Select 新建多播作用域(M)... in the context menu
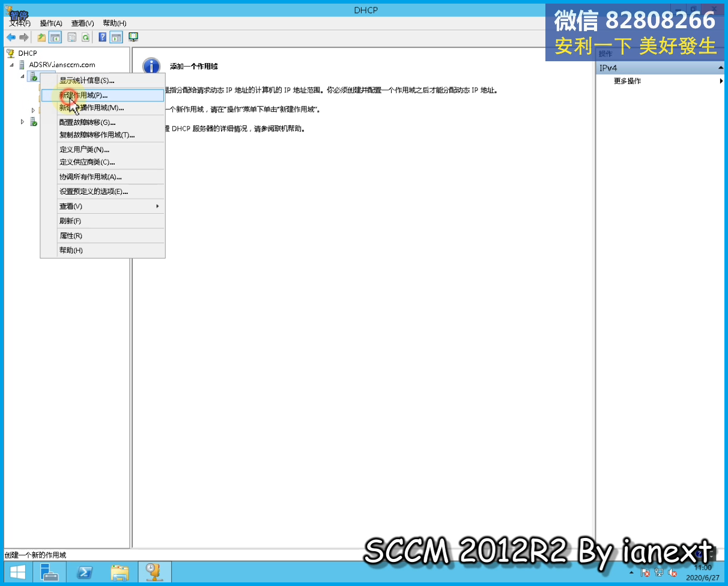This screenshot has width=728, height=586. 103,108
